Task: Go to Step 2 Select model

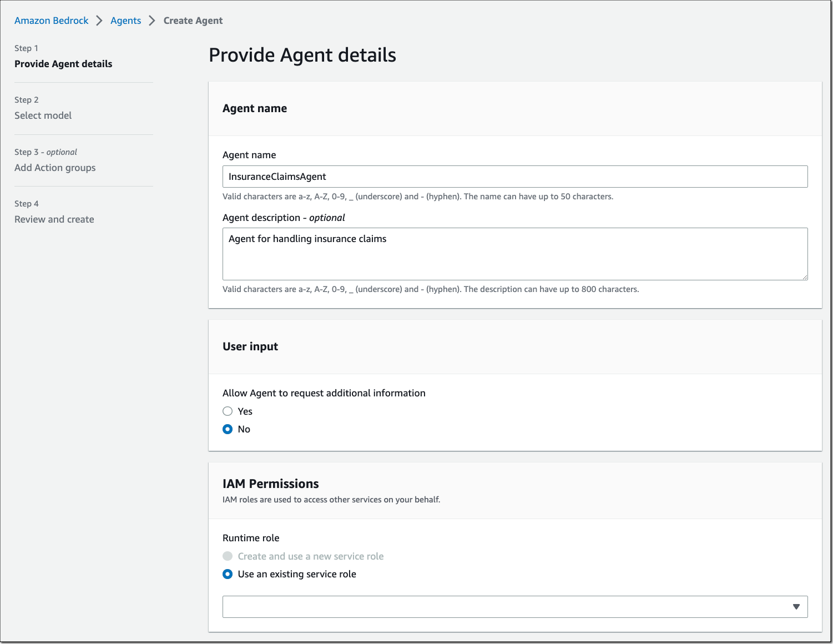Action: pos(43,115)
